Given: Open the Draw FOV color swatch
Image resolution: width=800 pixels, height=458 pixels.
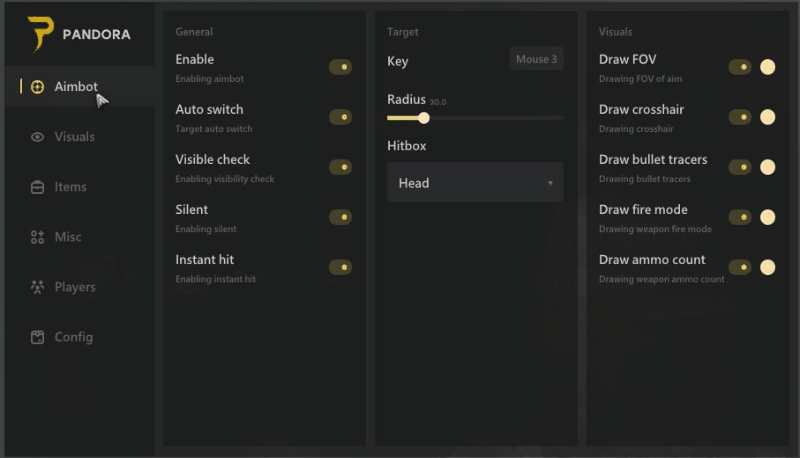Looking at the screenshot, I should [768, 67].
